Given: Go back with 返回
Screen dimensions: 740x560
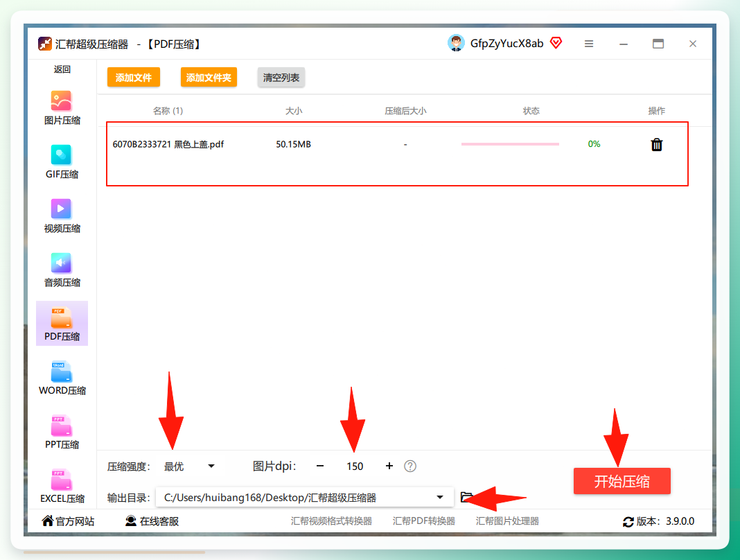Looking at the screenshot, I should pyautogui.click(x=62, y=69).
